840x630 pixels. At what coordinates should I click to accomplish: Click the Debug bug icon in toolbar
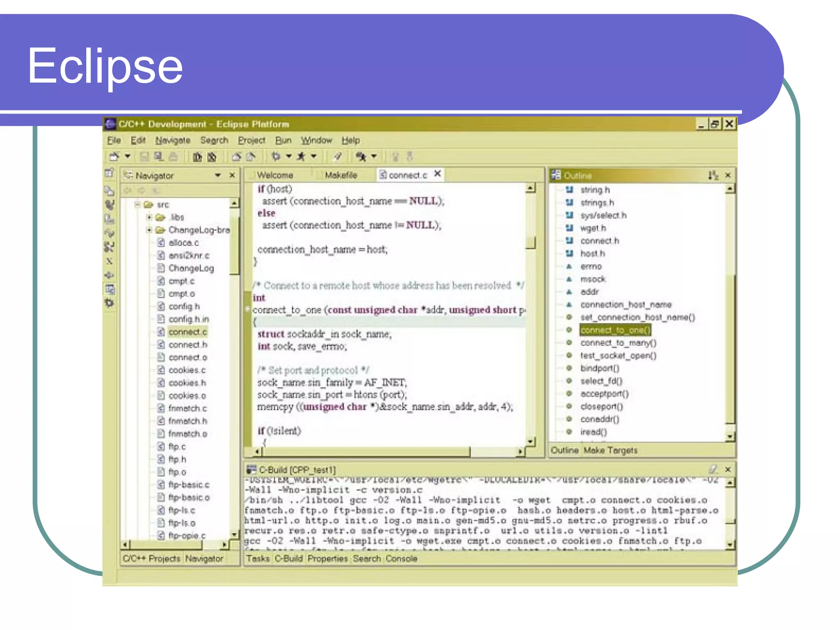click(276, 156)
